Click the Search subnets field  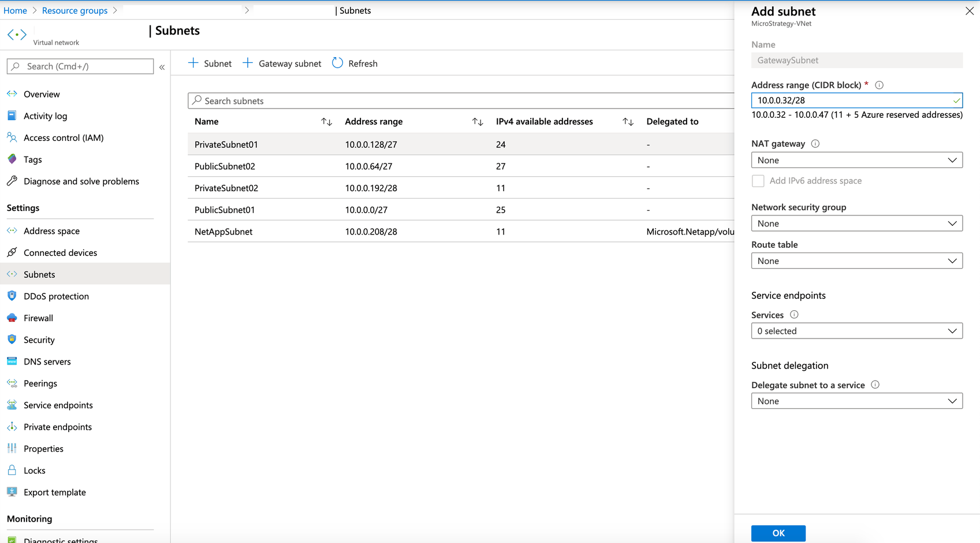461,101
